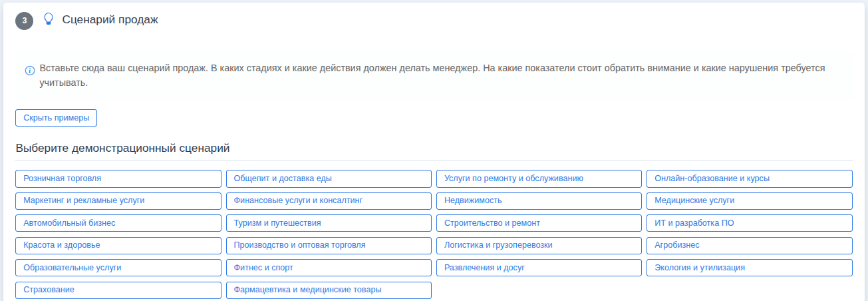Select the Розничная торговля scenario

tap(118, 178)
